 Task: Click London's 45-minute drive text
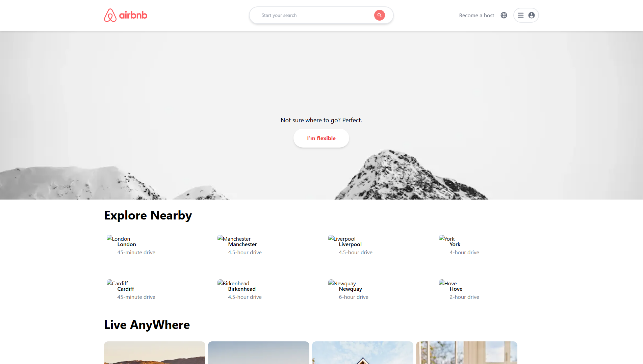click(136, 253)
